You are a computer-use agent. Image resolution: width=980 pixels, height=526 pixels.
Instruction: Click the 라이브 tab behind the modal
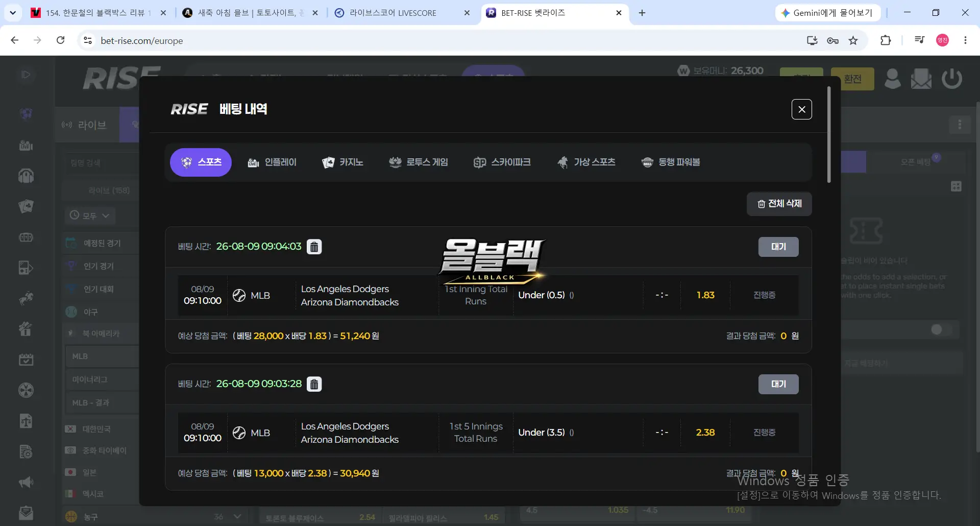coord(87,125)
